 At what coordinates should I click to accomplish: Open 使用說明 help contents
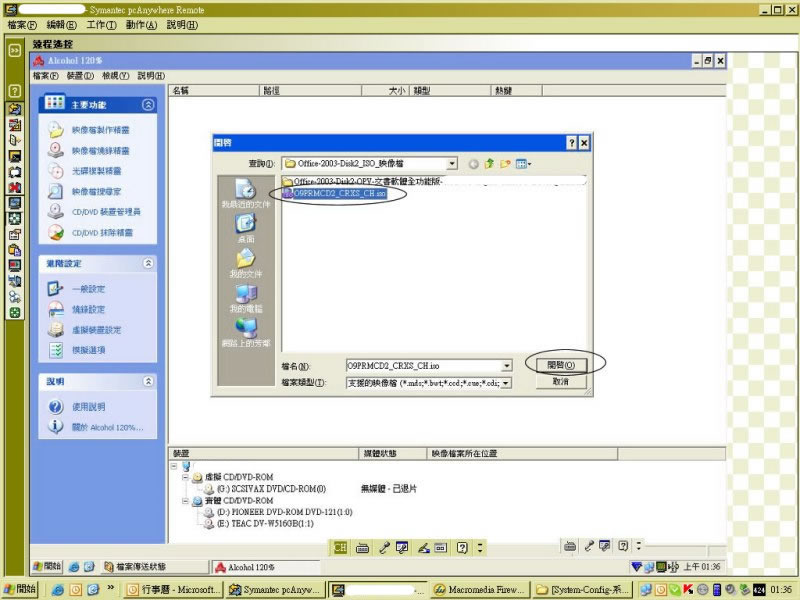click(88, 407)
